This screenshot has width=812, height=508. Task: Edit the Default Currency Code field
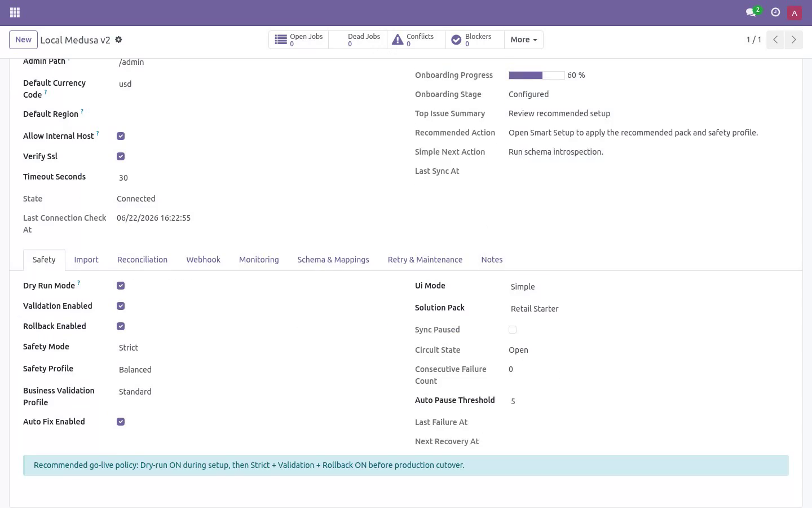click(257, 84)
